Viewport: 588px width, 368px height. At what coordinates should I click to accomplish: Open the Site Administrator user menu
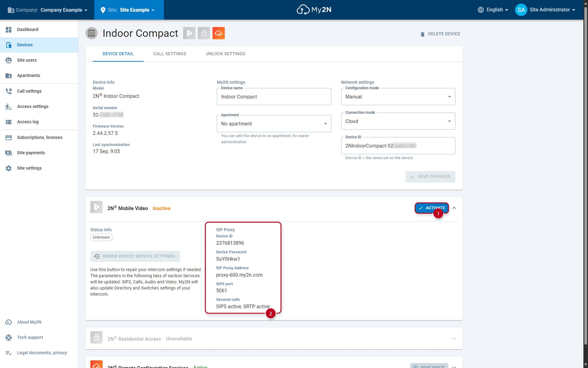[x=545, y=10]
